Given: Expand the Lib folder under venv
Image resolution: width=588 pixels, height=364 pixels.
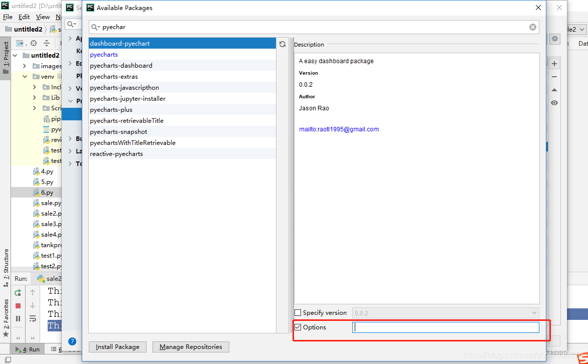Looking at the screenshot, I should pos(35,97).
